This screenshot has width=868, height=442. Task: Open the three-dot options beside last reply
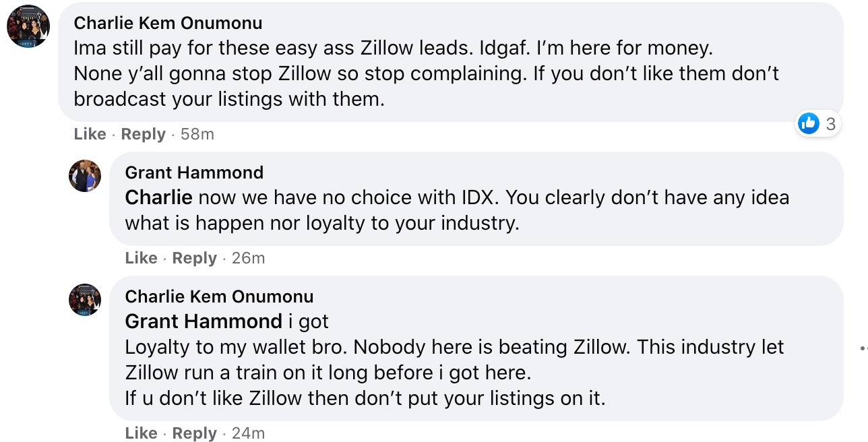pos(864,348)
